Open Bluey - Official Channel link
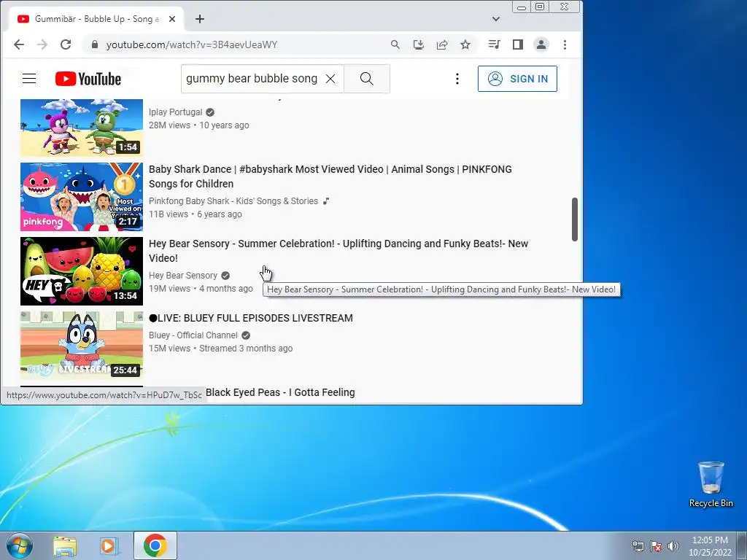The height and width of the screenshot is (560, 747). (193, 335)
